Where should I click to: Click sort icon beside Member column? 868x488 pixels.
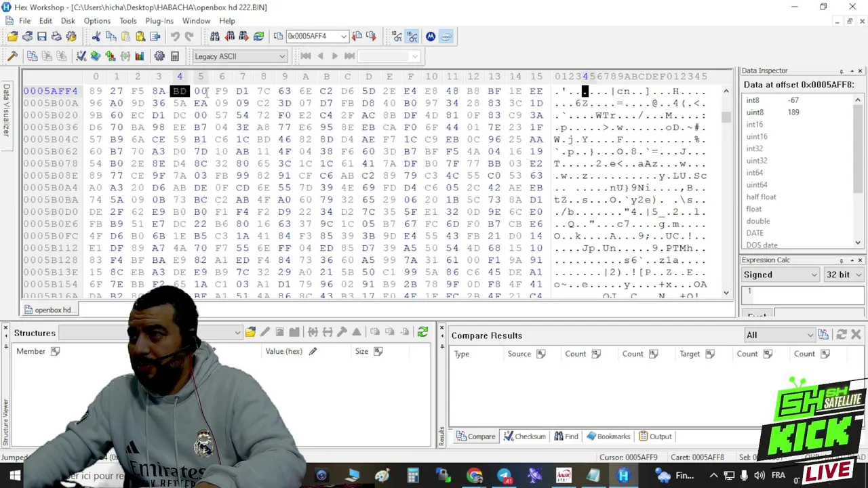(56, 351)
